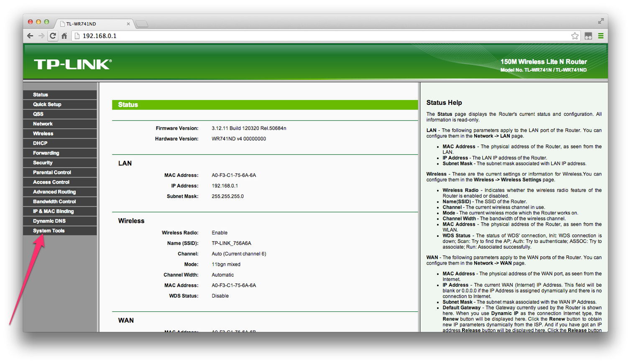631x364 pixels.
Task: Open the Dynamic DNS page
Action: 49,221
